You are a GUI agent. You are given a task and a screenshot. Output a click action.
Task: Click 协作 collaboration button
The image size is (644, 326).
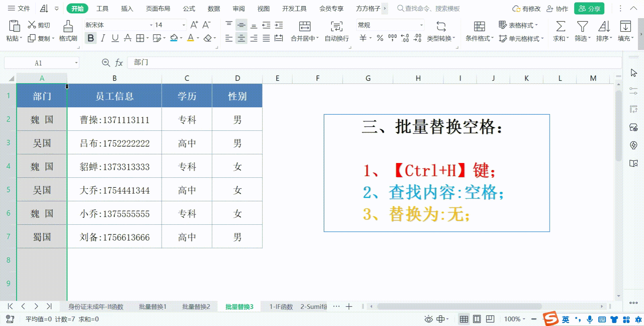(x=557, y=9)
